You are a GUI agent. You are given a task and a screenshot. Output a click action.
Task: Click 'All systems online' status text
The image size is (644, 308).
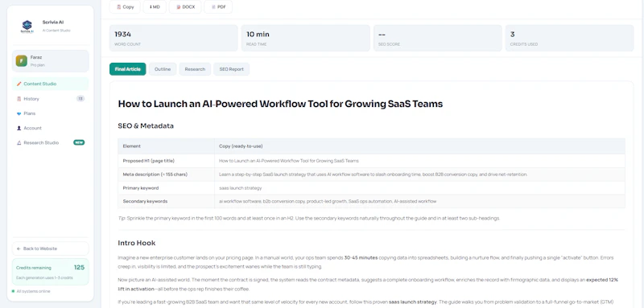coord(33,291)
